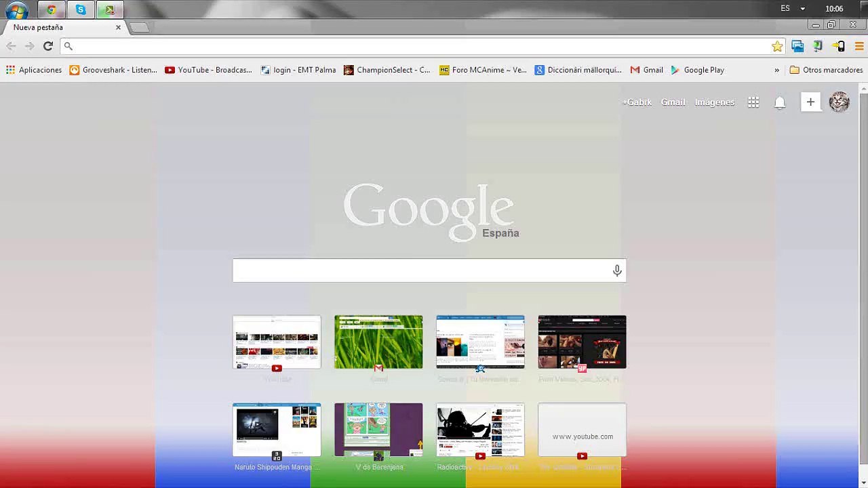This screenshot has width=868, height=488.
Task: Click the green extension icon in the toolbar
Action: point(818,46)
